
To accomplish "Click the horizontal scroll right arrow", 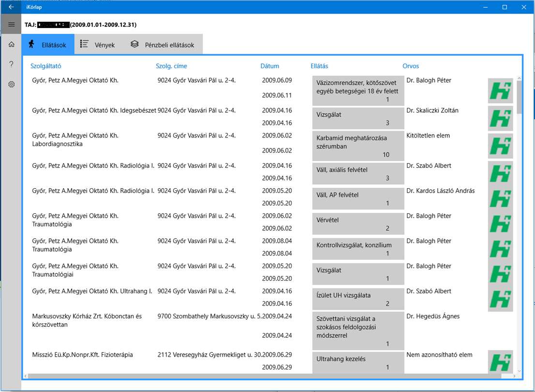I will click(515, 376).
